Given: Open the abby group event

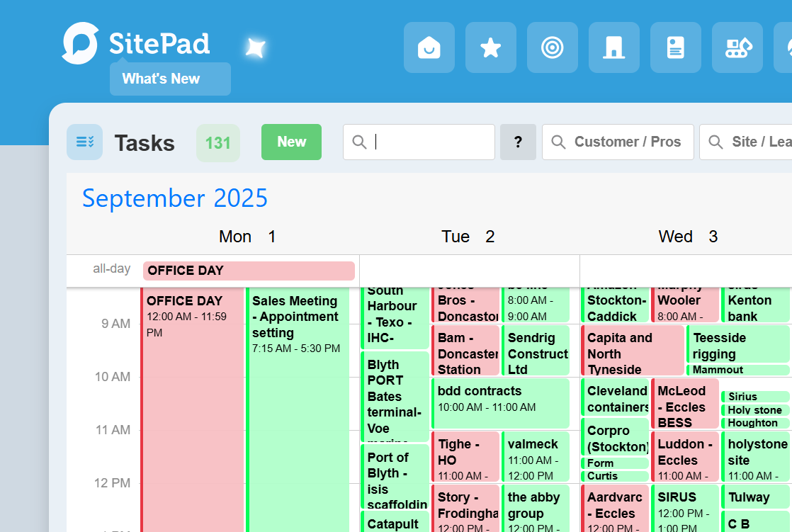Looking at the screenshot, I should 536,508.
